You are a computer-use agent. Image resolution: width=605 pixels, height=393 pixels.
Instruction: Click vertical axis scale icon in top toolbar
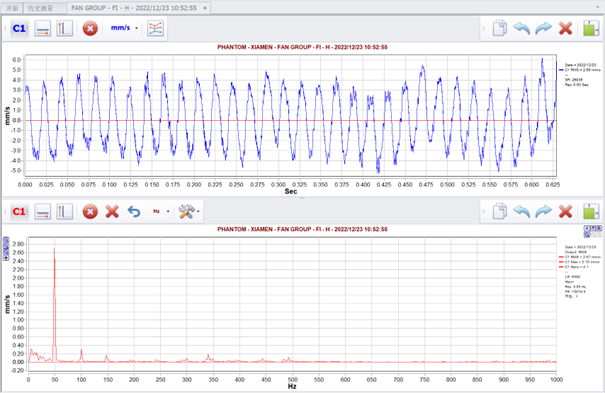point(64,28)
